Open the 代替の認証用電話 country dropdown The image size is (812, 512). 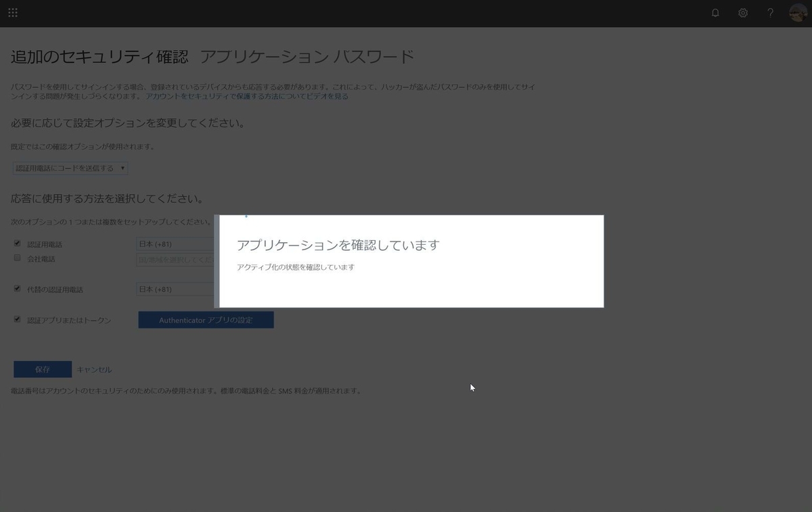175,289
